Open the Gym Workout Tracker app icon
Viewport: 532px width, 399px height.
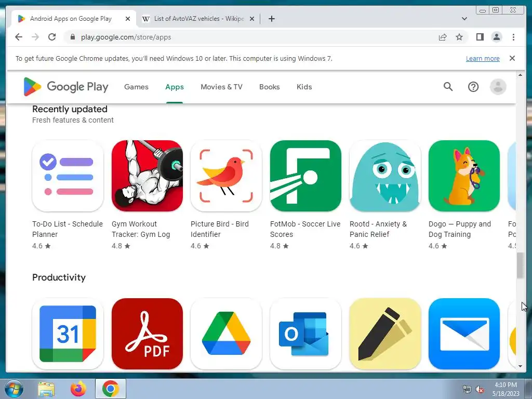pyautogui.click(x=147, y=176)
